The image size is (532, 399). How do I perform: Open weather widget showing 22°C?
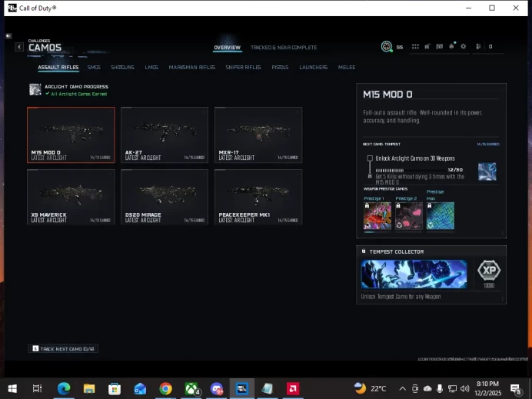[x=370, y=388]
